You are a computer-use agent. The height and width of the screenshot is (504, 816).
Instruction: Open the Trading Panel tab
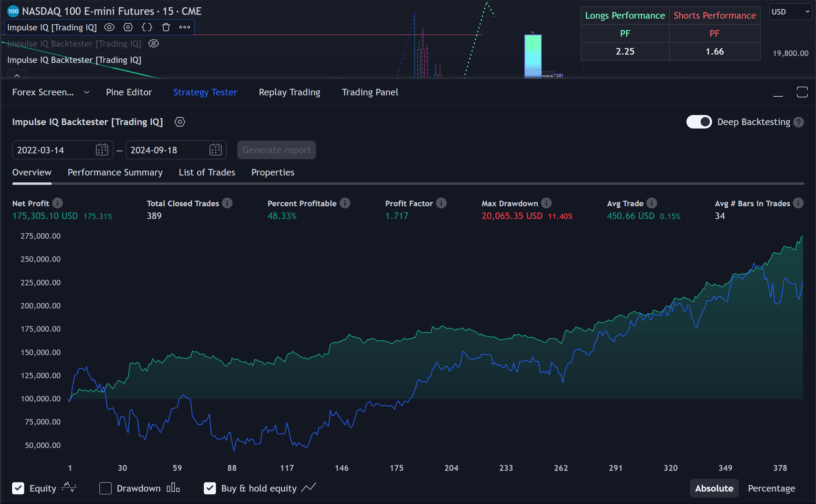click(x=370, y=92)
